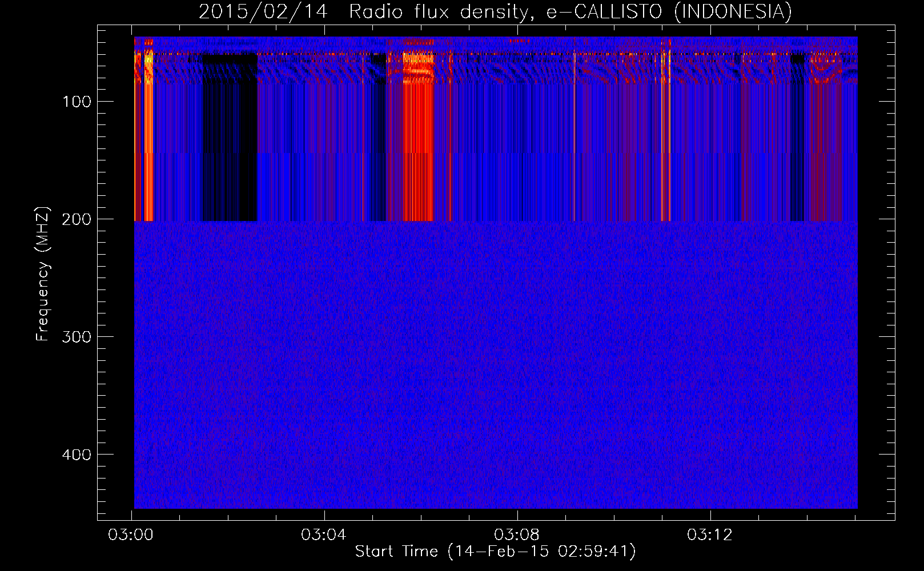Click the 03:00 time tick label

tap(131, 535)
